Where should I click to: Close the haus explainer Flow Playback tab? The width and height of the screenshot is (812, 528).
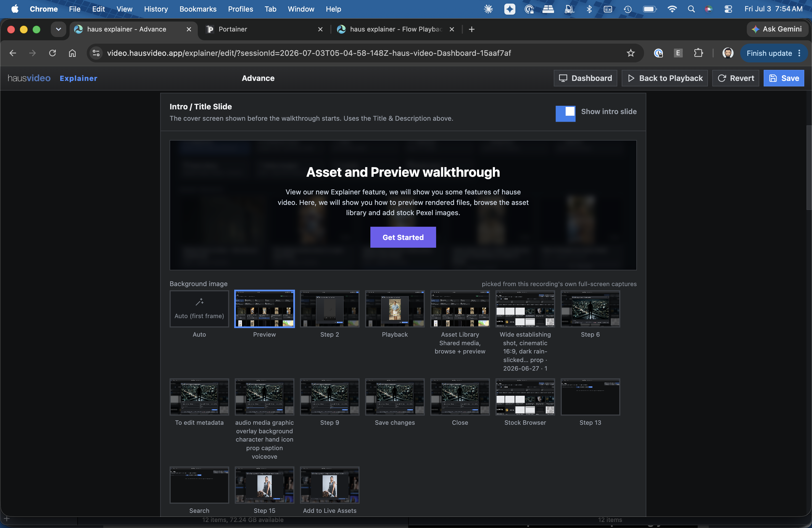(x=451, y=29)
